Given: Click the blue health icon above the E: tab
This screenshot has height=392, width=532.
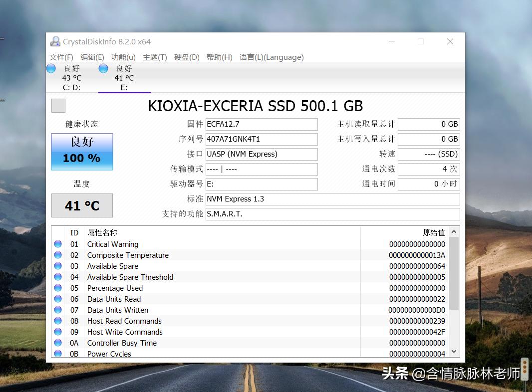Looking at the screenshot, I should click(103, 68).
